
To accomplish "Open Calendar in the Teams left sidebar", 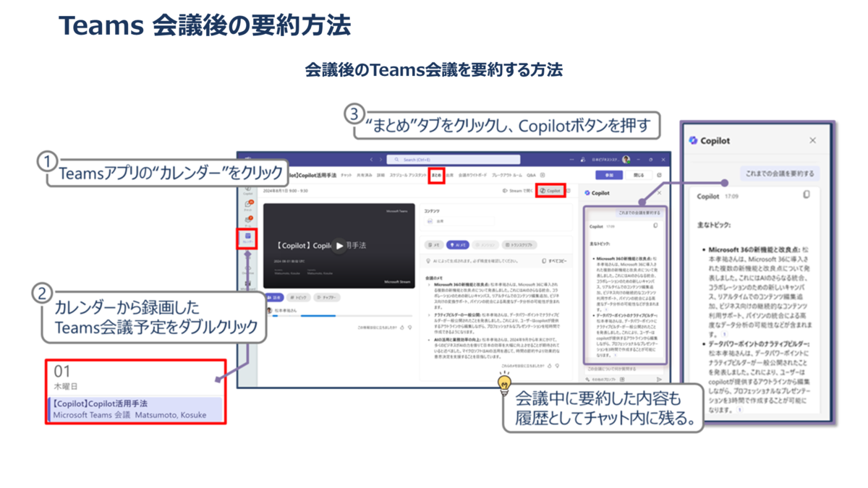I will [x=247, y=238].
